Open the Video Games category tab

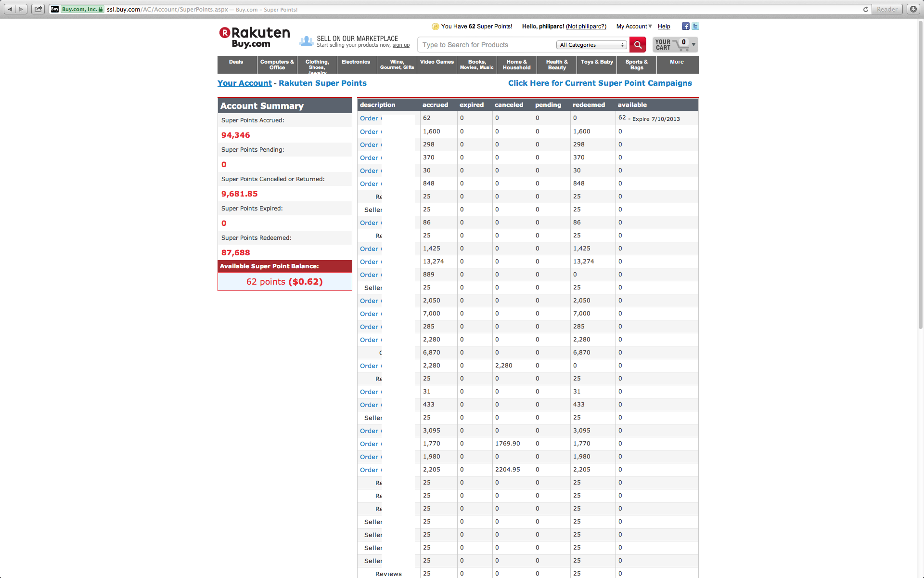pyautogui.click(x=436, y=62)
